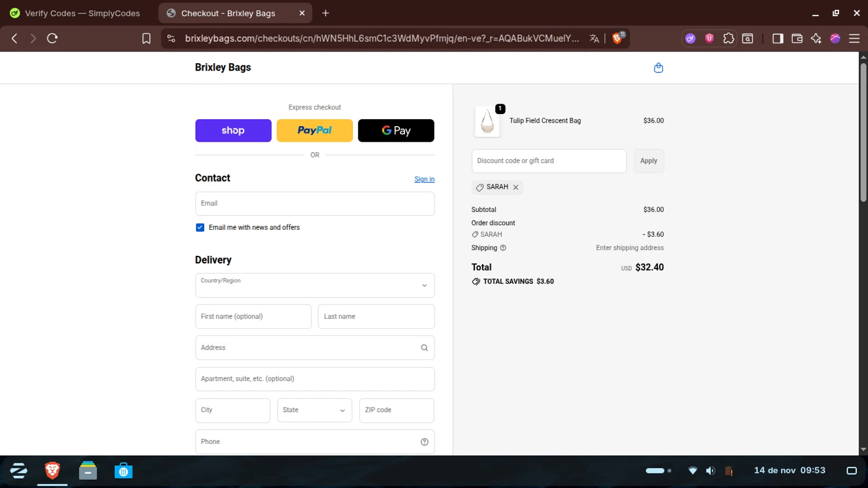Focus the ZIP code field

(x=396, y=410)
